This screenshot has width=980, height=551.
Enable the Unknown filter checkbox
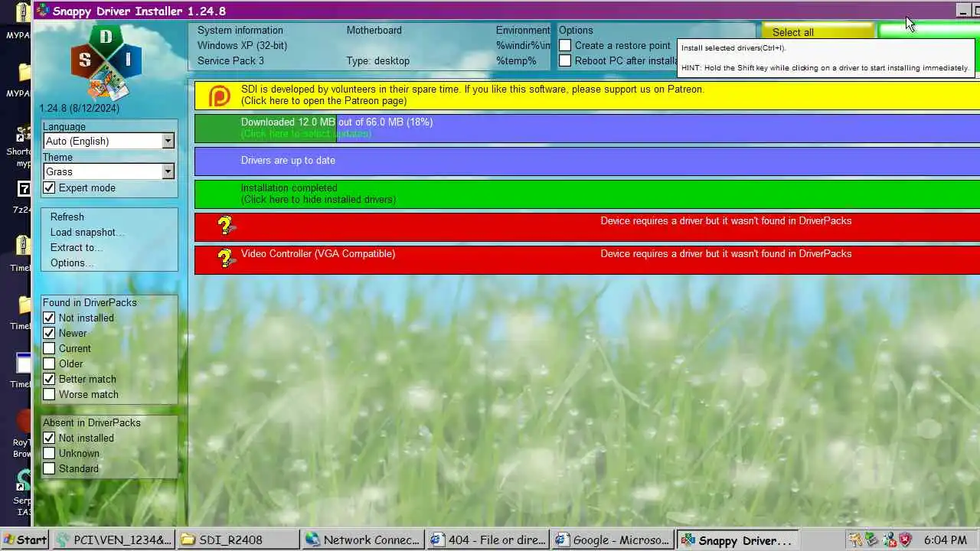49,453
